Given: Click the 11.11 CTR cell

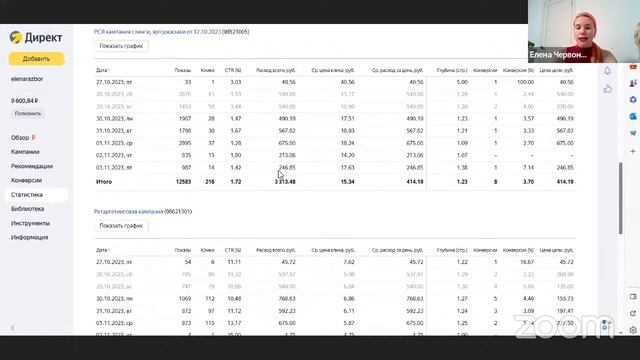Looking at the screenshot, I should pos(234,262).
